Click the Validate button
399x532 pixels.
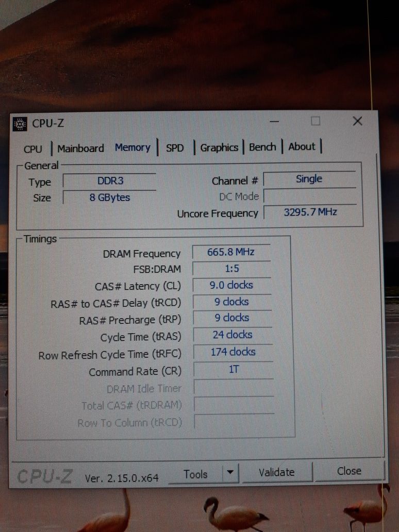pyautogui.click(x=276, y=472)
